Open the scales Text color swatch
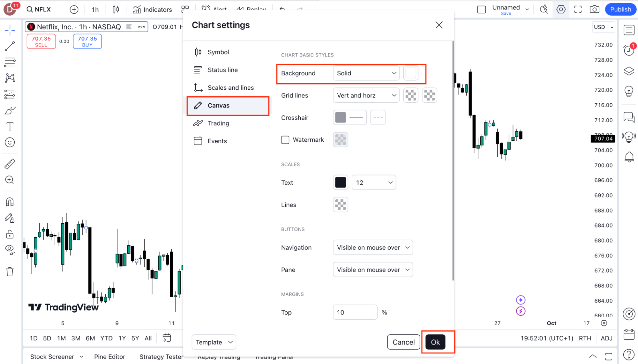Image resolution: width=638 pixels, height=364 pixels. (340, 182)
